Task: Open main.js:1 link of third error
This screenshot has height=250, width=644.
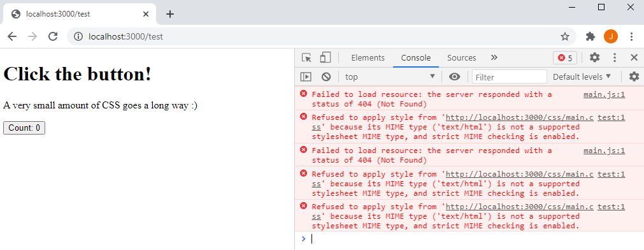Action: (604, 151)
